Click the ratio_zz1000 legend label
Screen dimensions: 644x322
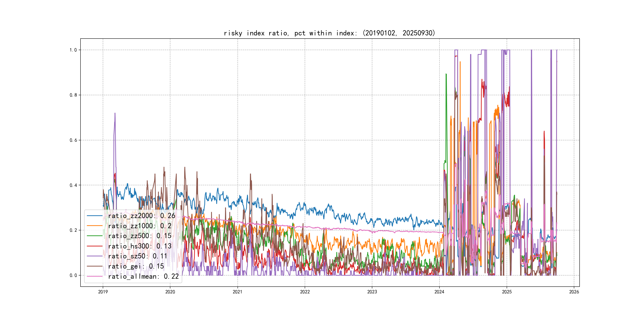pos(140,226)
